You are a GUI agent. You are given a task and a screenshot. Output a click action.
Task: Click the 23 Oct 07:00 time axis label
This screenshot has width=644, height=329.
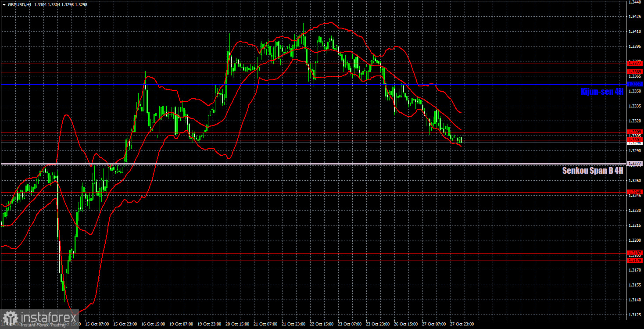coord(350,324)
